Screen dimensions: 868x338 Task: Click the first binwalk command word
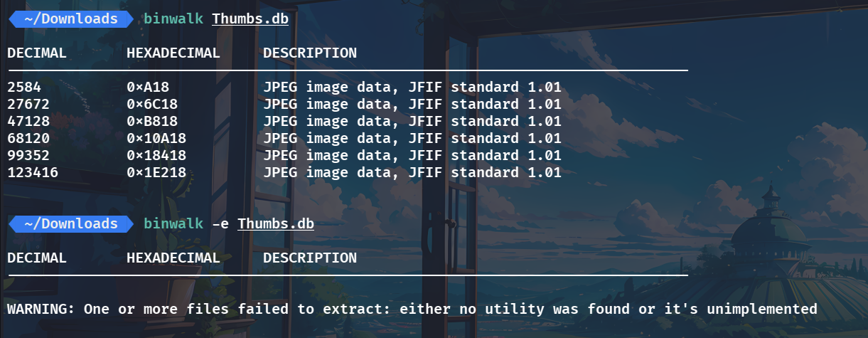point(173,19)
